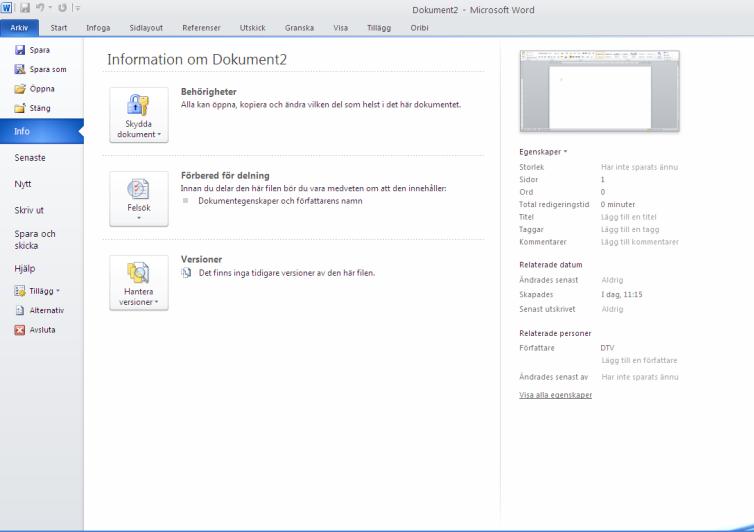Viewport: 754px width, 532px height.
Task: Open Spara och skicka page
Action: (x=35, y=240)
